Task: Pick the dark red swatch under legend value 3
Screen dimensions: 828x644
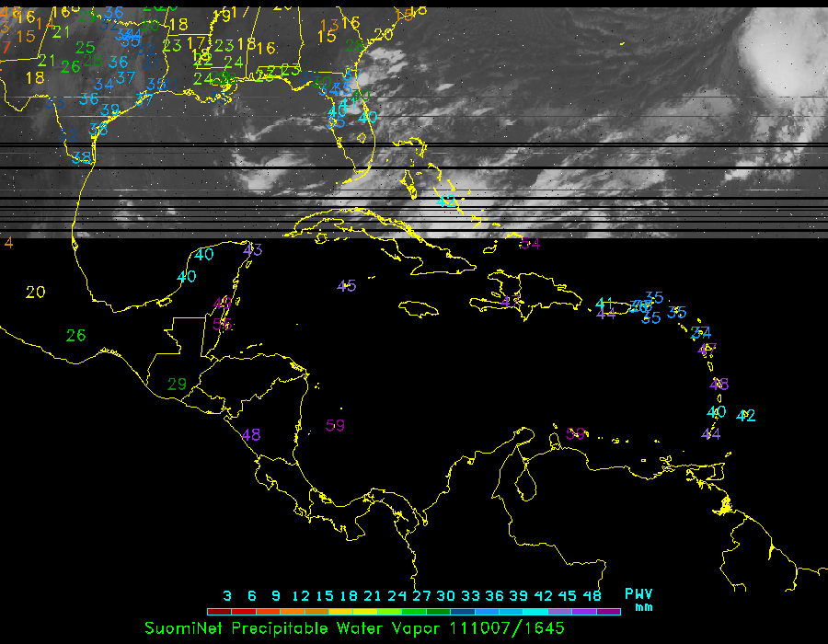Action: (219, 611)
